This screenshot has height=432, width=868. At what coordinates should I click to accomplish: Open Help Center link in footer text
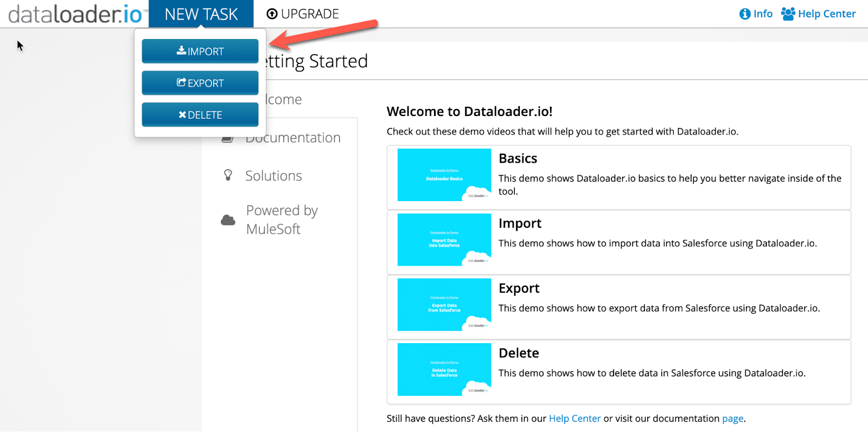point(575,418)
